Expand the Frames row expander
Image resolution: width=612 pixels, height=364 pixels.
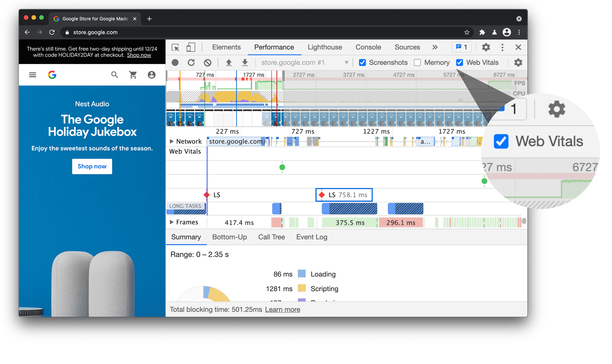point(171,222)
